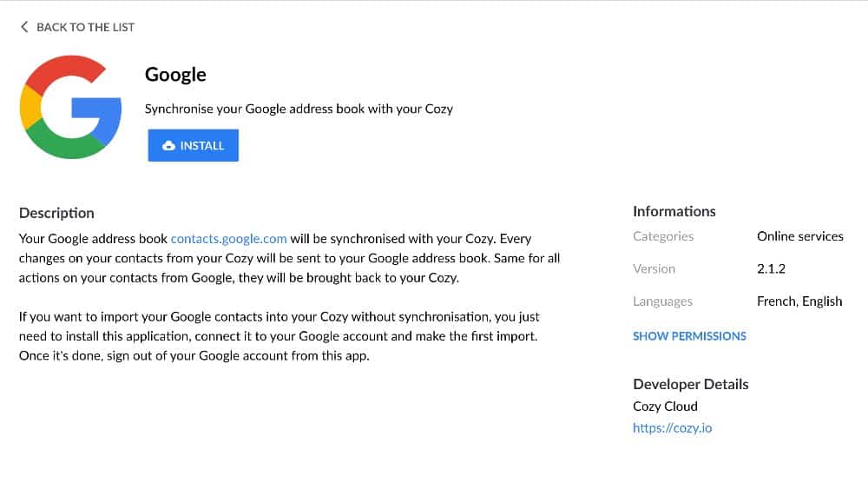Click the large Google G logo
Image resolution: width=868 pixels, height=483 pixels.
coord(70,107)
